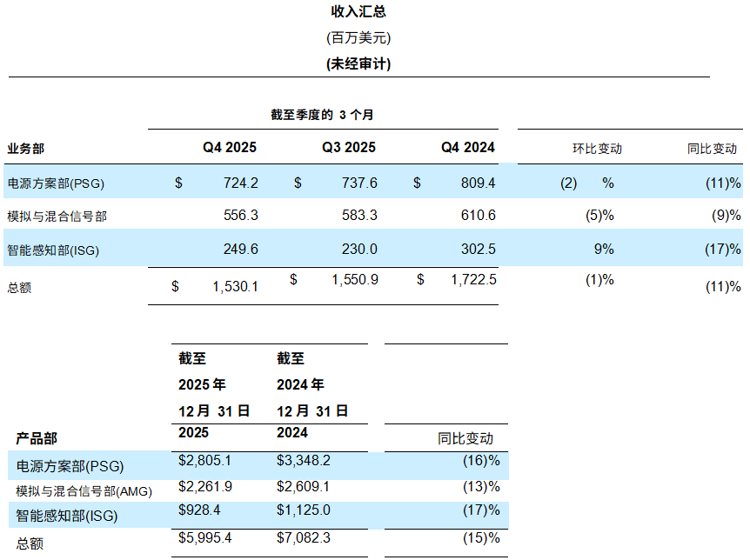Click the $2,805.1 PSG 2025 annual value

coord(204,461)
